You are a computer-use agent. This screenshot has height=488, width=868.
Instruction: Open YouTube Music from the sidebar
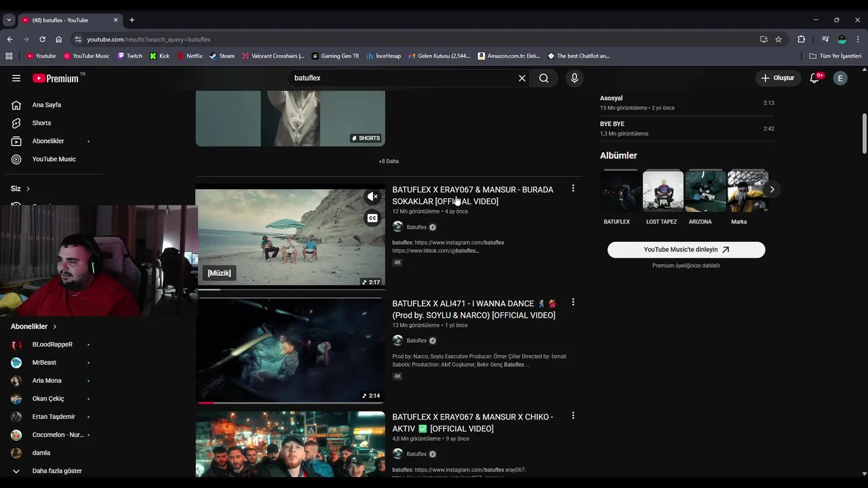coord(54,159)
